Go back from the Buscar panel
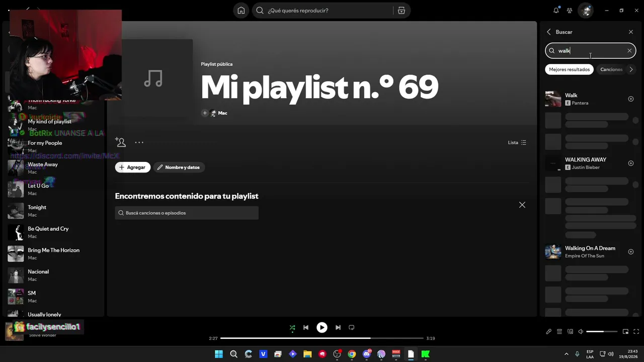Viewport: 644px width, 362px height. pos(549,32)
